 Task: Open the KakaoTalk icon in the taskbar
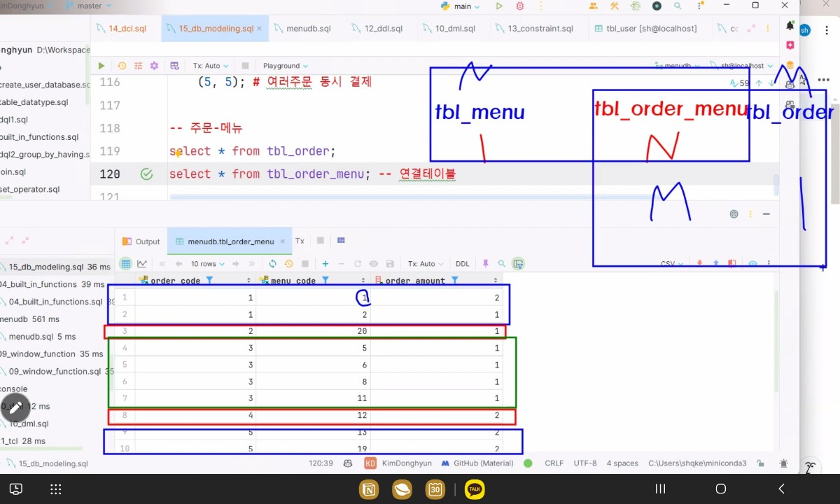tap(475, 489)
